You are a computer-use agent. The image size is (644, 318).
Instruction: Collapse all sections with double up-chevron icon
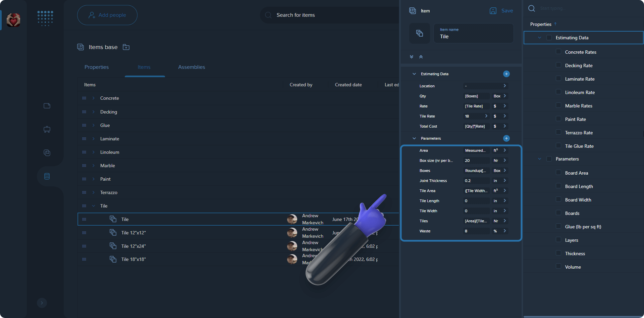point(421,57)
